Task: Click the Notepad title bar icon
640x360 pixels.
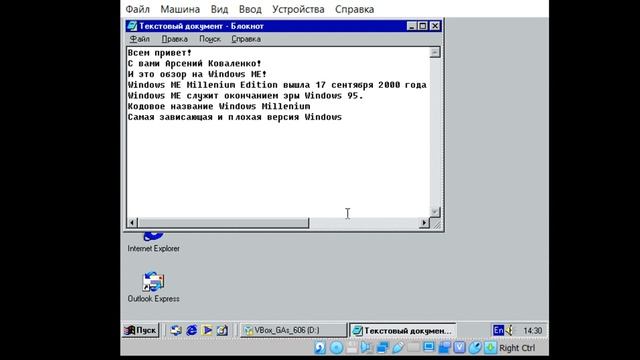Action: [x=132, y=26]
